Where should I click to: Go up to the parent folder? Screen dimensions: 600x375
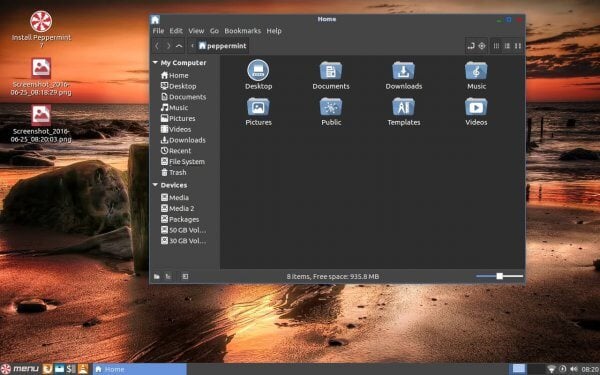click(x=179, y=46)
